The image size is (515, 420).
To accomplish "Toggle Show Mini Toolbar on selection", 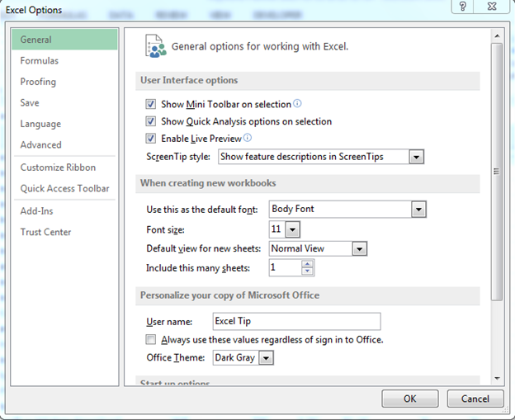I will [151, 104].
